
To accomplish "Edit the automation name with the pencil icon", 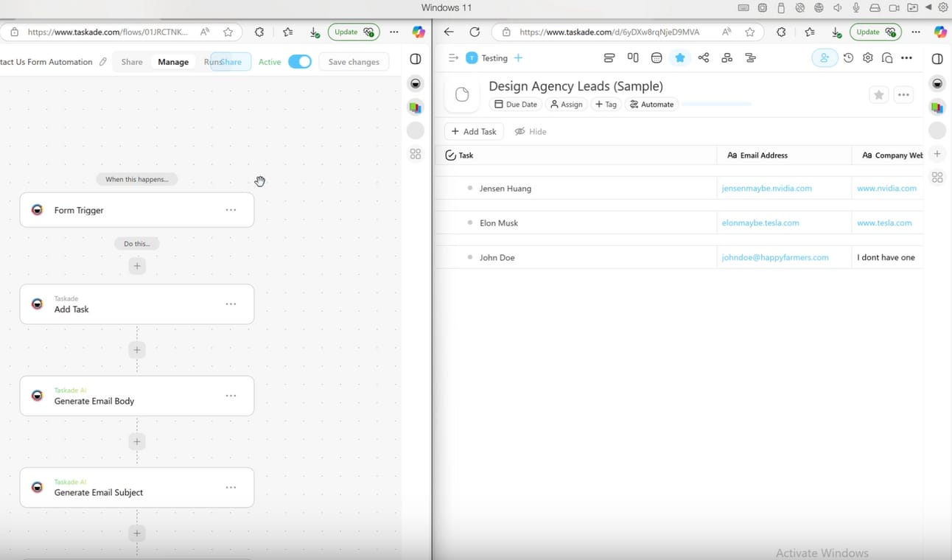I will tap(103, 62).
